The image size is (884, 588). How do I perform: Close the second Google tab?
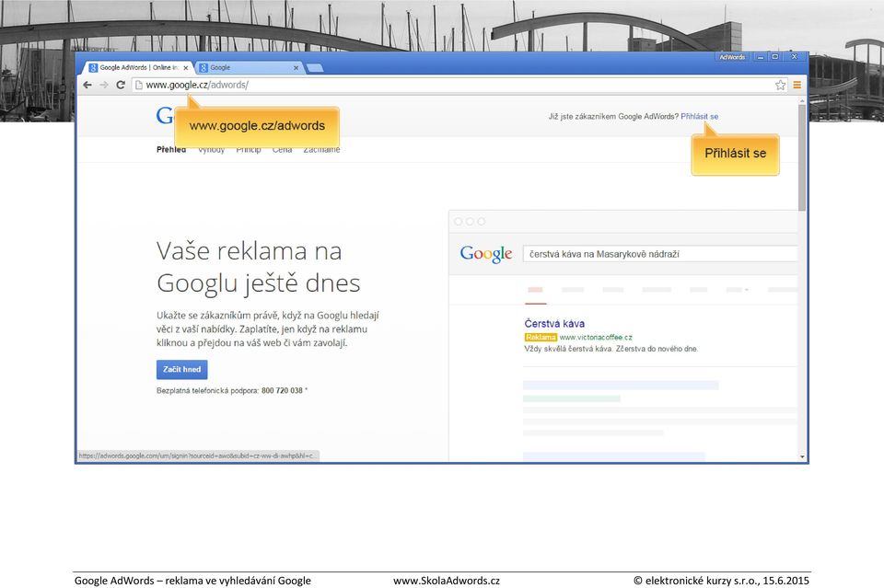[296, 67]
